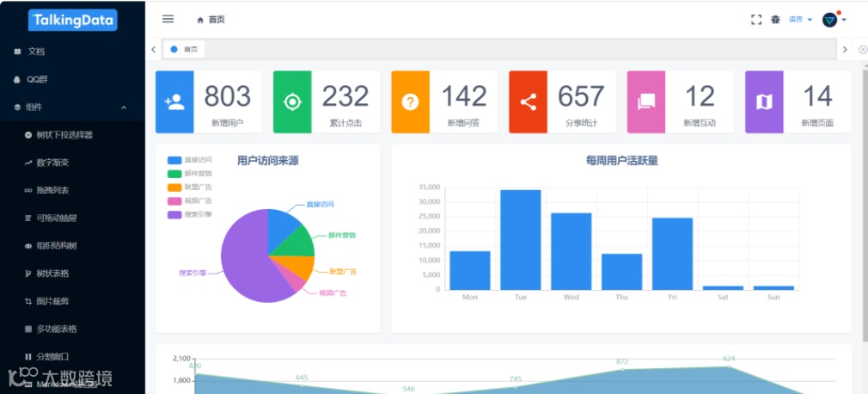The height and width of the screenshot is (394, 868).
Task: Click the pink 新增互动 chat icon
Action: 646,102
